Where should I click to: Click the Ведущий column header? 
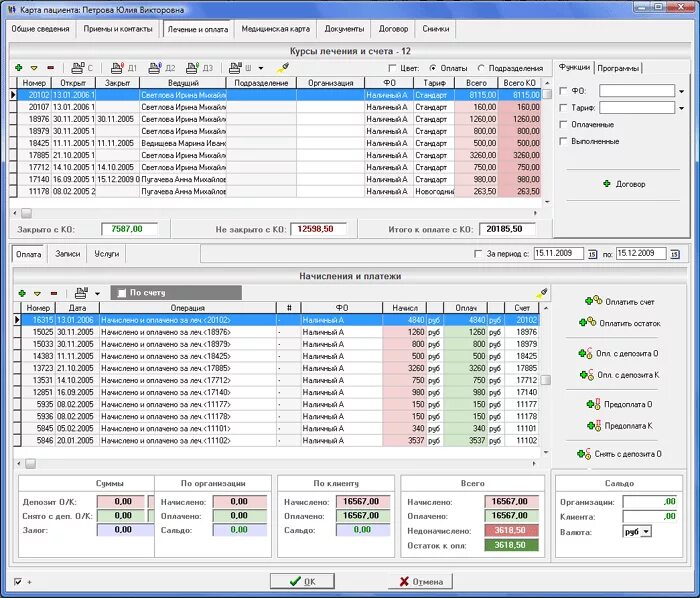pyautogui.click(x=183, y=83)
